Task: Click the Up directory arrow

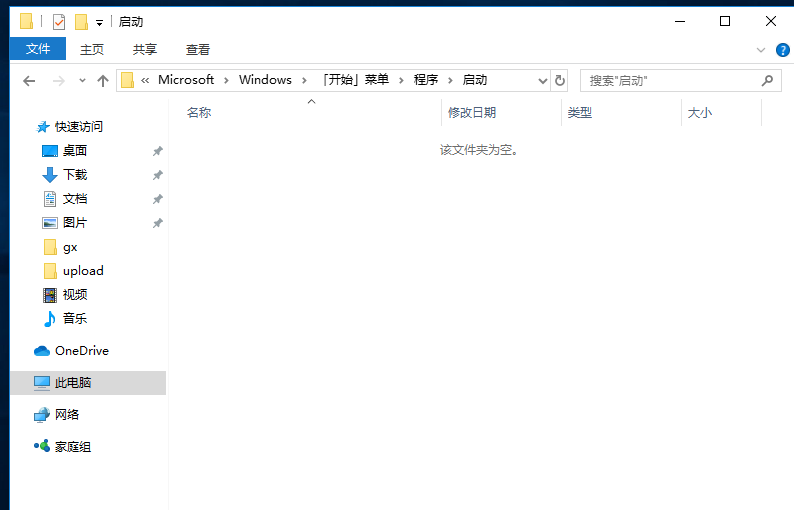Action: coord(102,81)
